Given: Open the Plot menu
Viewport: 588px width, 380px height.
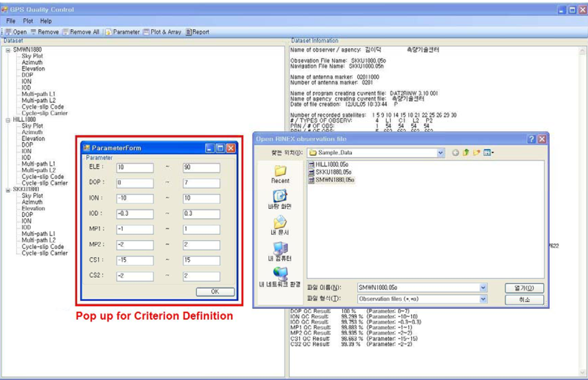Looking at the screenshot, I should point(28,21).
